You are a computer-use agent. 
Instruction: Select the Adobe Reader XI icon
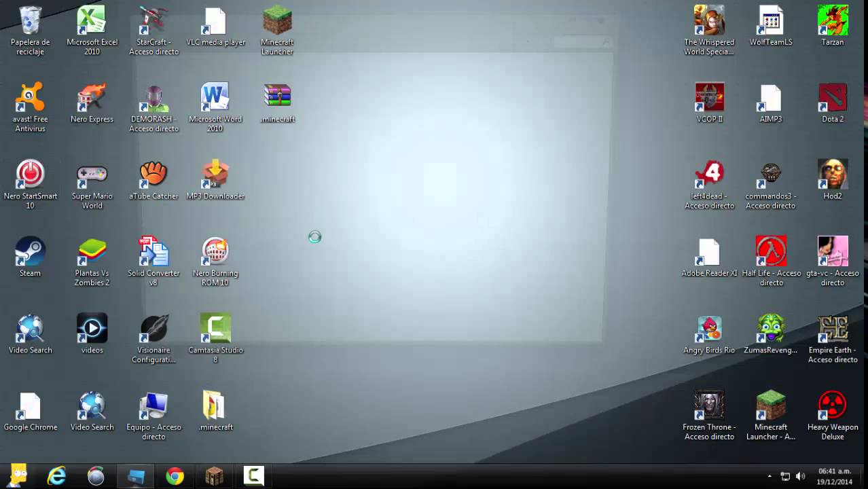point(709,251)
